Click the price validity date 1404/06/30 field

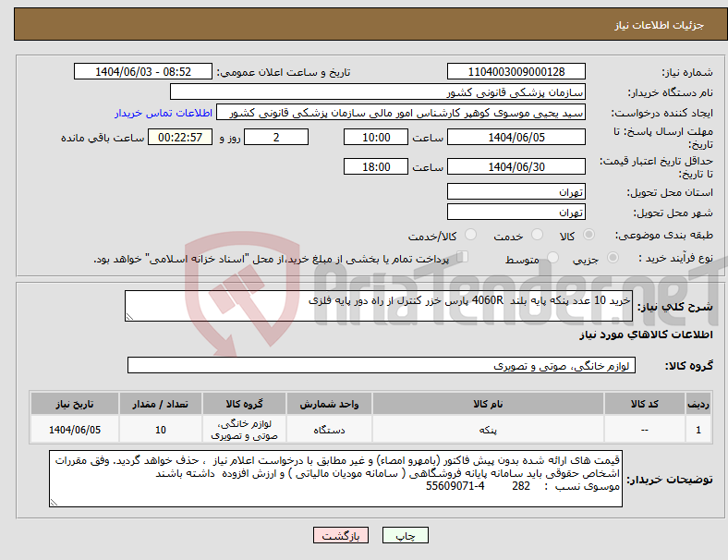(x=516, y=166)
